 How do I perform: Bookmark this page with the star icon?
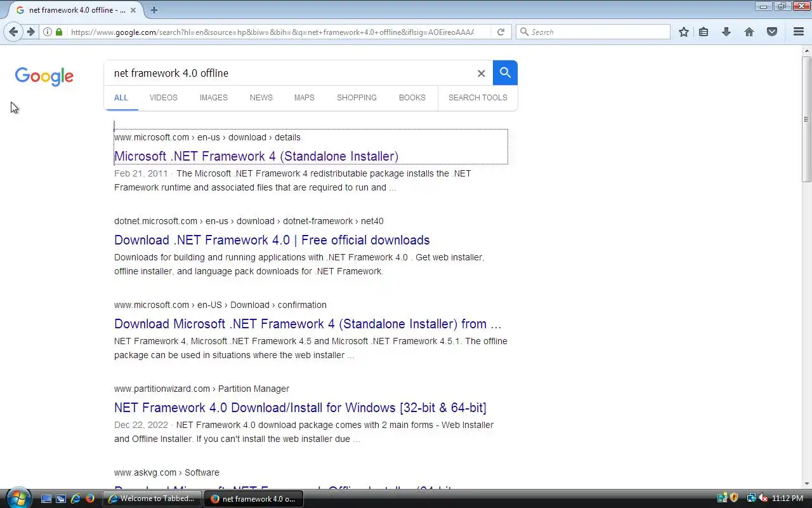(683, 32)
